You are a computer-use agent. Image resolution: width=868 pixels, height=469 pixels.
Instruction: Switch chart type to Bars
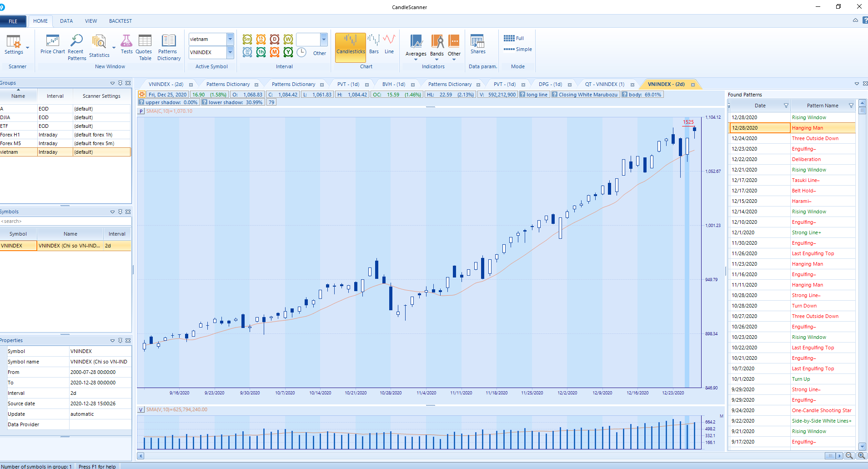(374, 45)
